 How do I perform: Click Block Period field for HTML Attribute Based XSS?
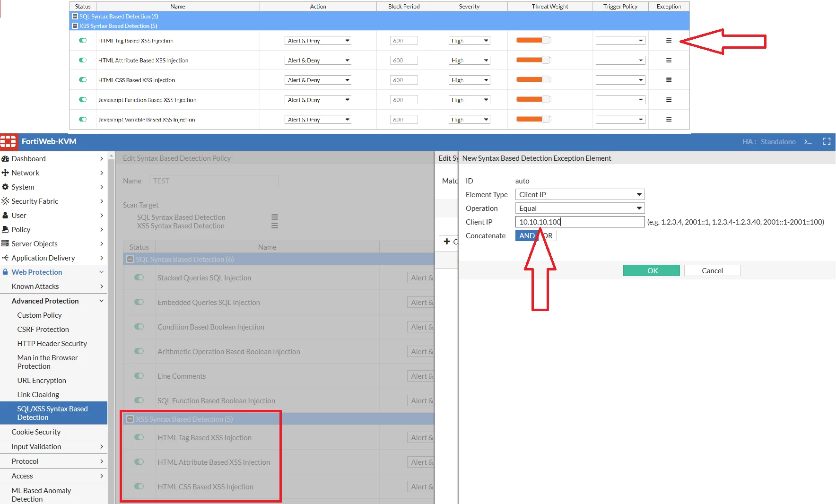pyautogui.click(x=404, y=61)
